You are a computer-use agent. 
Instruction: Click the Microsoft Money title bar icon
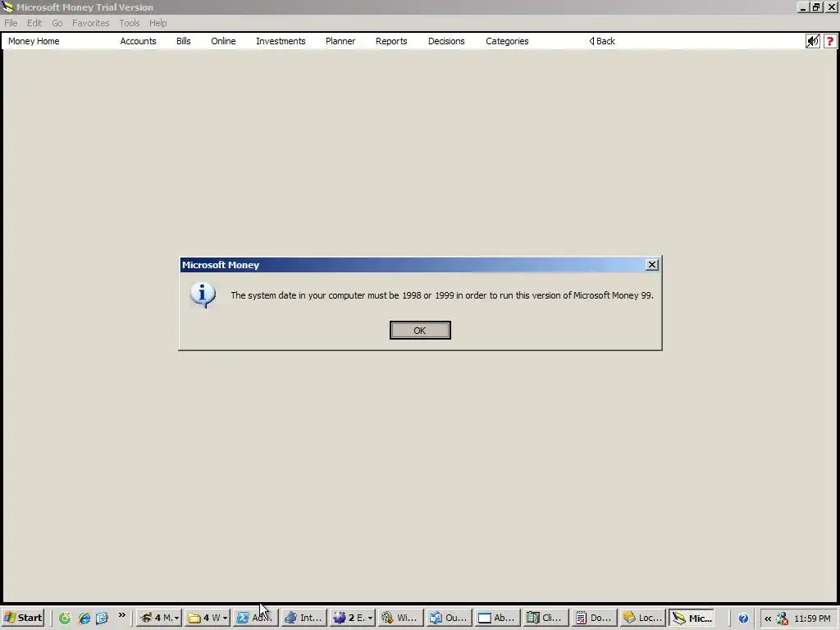(x=8, y=7)
